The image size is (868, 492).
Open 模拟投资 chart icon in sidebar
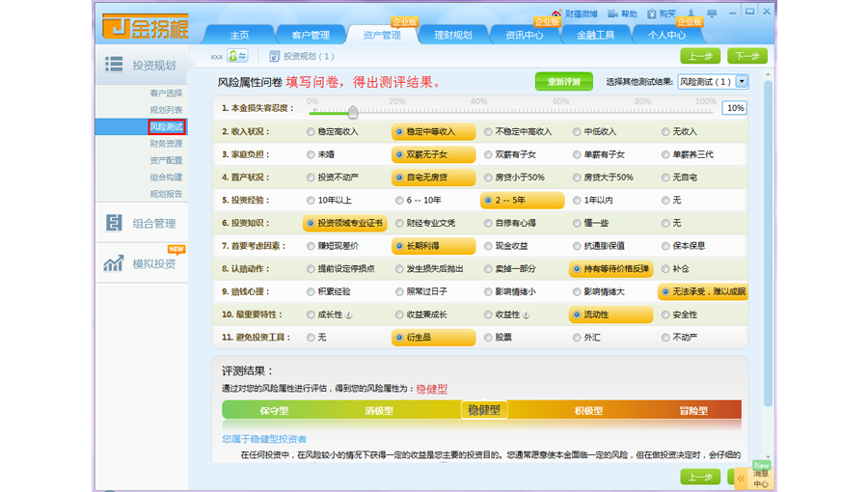pyautogui.click(x=114, y=263)
